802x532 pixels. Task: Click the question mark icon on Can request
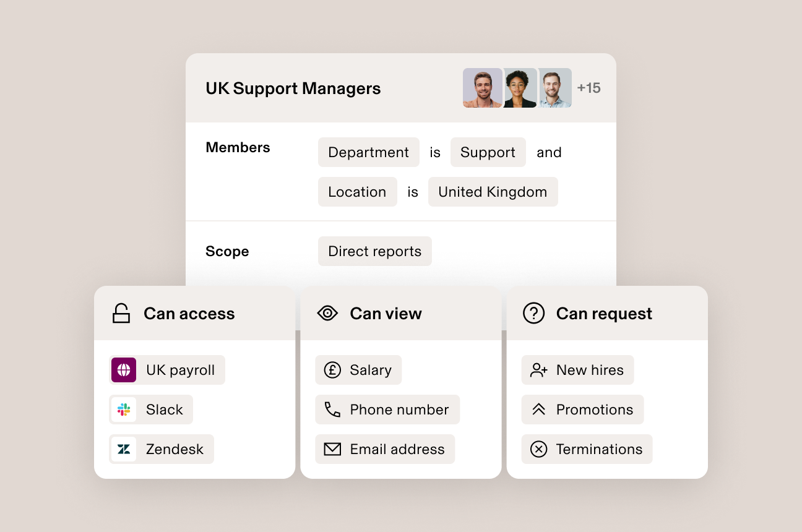click(x=533, y=313)
